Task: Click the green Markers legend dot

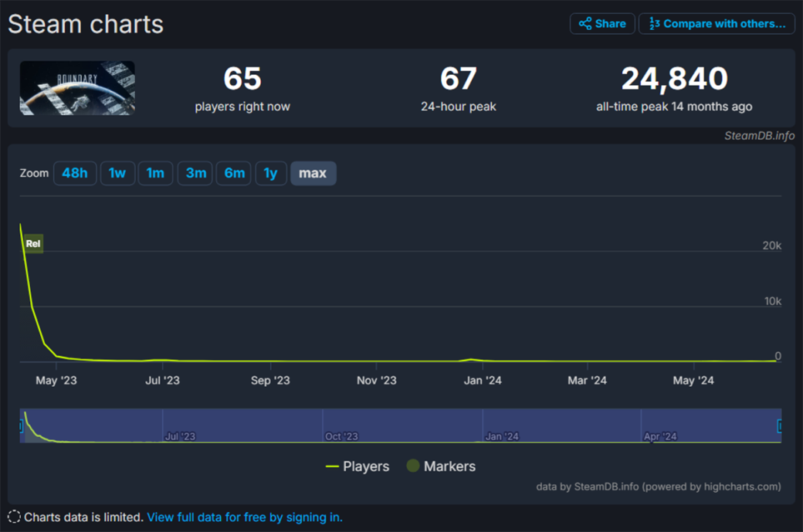Action: click(413, 466)
